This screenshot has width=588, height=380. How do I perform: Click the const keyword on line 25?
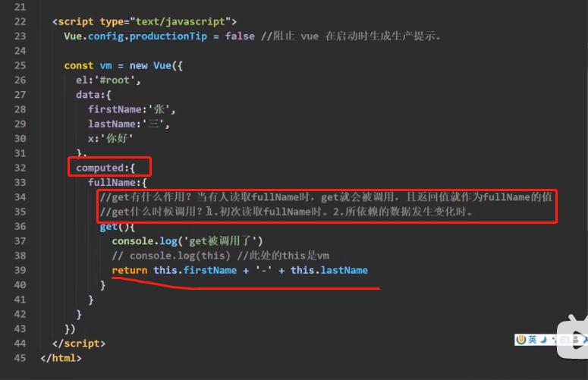pyautogui.click(x=79, y=65)
